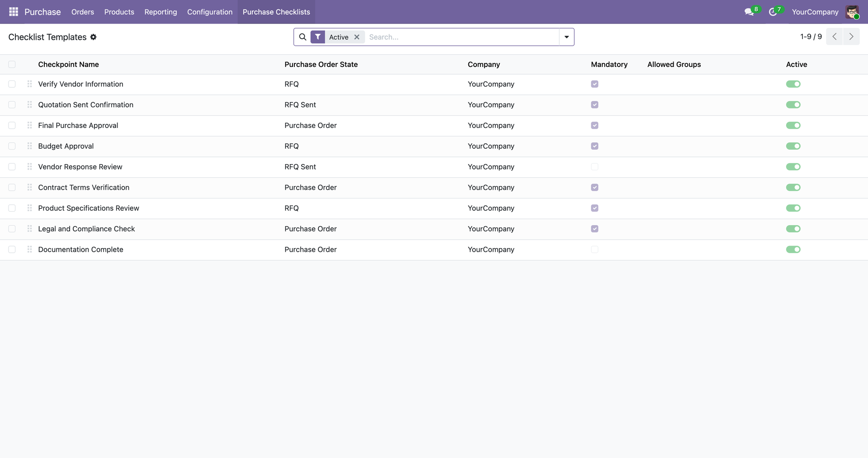Click the filter funnel icon in search bar

click(x=318, y=37)
